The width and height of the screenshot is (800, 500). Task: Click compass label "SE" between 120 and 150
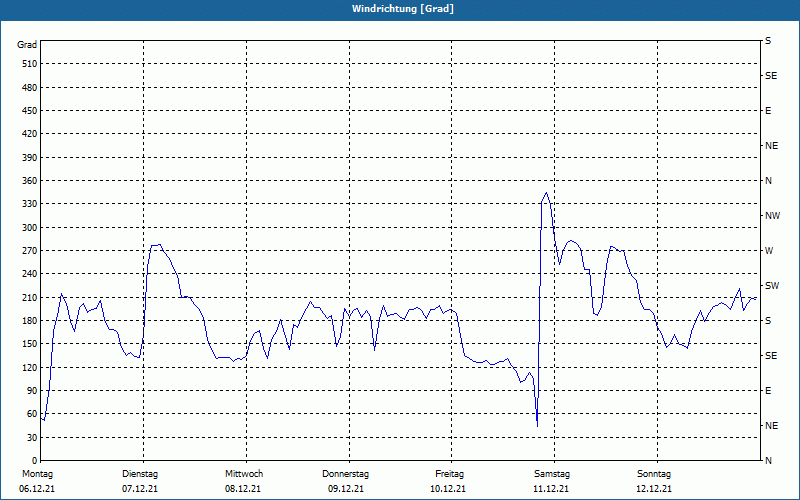point(771,356)
